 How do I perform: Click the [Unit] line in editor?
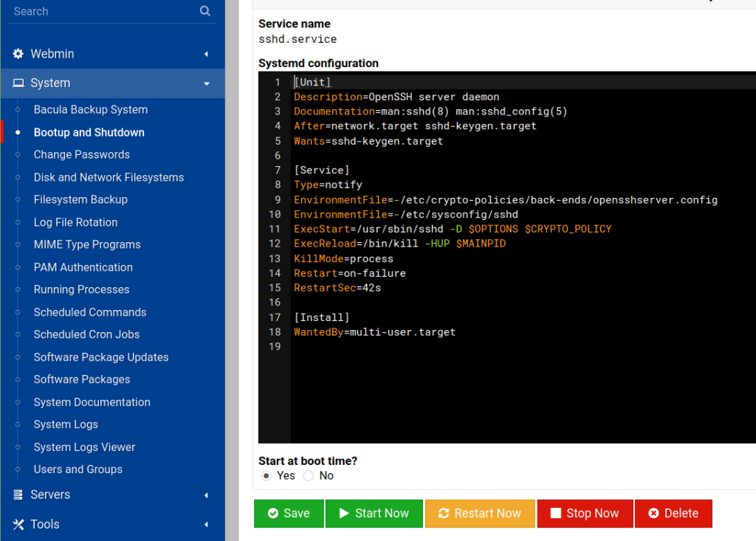coord(312,82)
